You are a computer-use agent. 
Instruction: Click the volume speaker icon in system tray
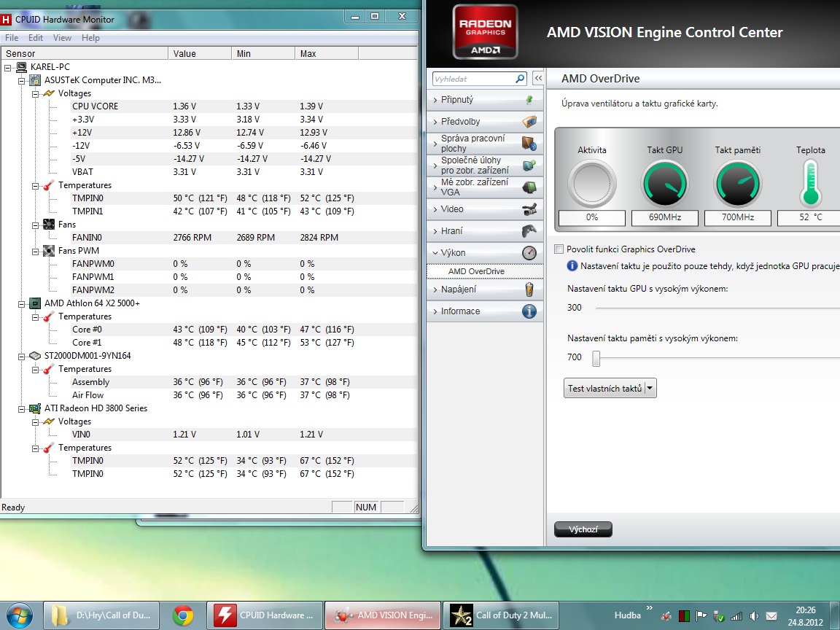(754, 616)
